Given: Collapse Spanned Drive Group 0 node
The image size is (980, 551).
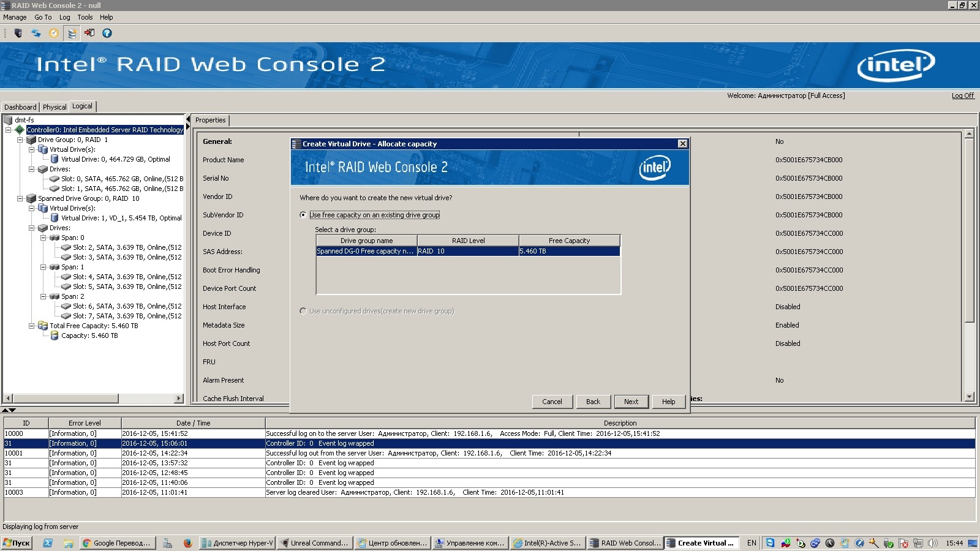Looking at the screenshot, I should click(x=20, y=198).
